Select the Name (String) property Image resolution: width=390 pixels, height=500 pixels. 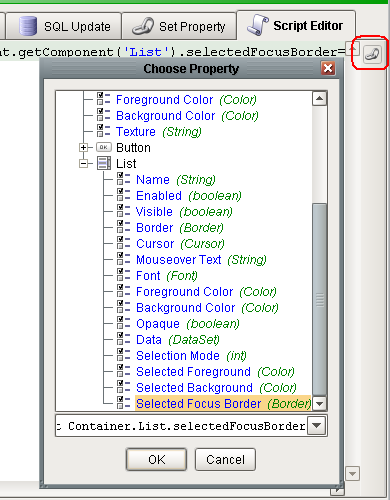176,180
